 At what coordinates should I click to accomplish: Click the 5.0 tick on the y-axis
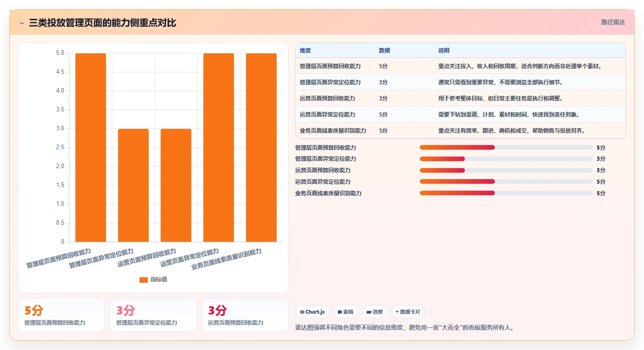click(60, 53)
